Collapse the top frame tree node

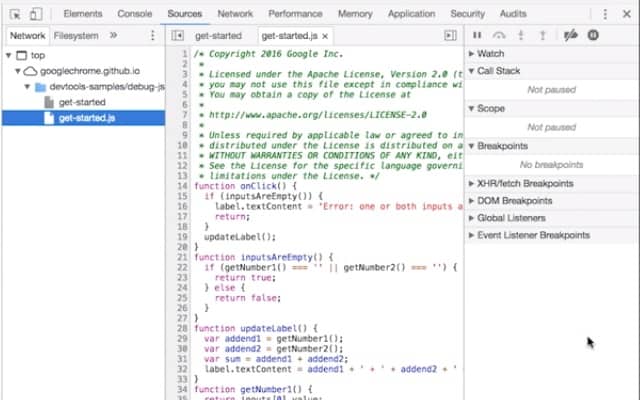pyautogui.click(x=9, y=55)
